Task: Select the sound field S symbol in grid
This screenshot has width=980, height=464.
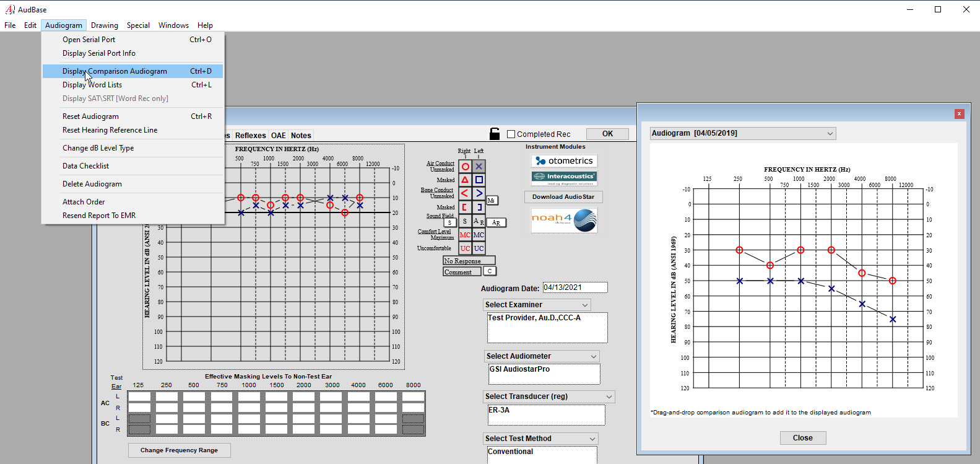Action: [x=465, y=221]
